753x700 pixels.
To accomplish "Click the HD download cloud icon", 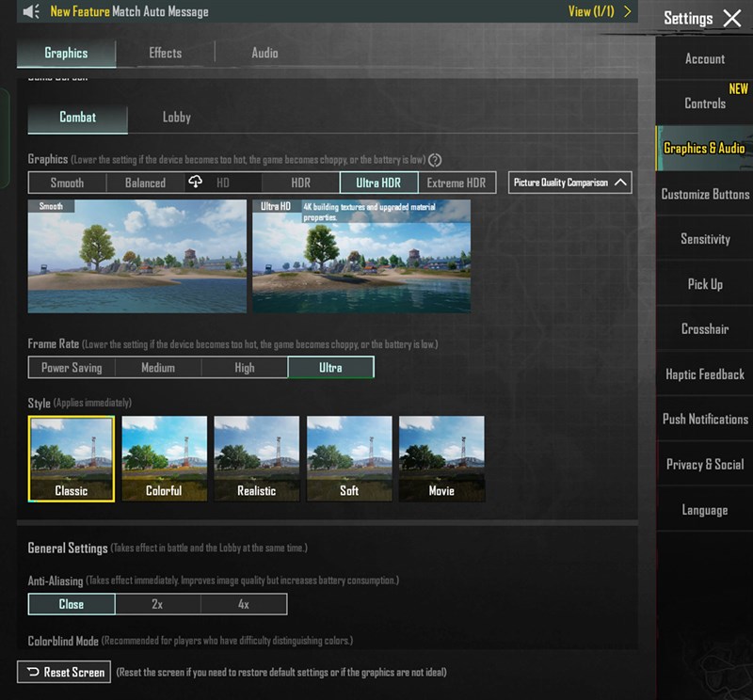I will 196,183.
